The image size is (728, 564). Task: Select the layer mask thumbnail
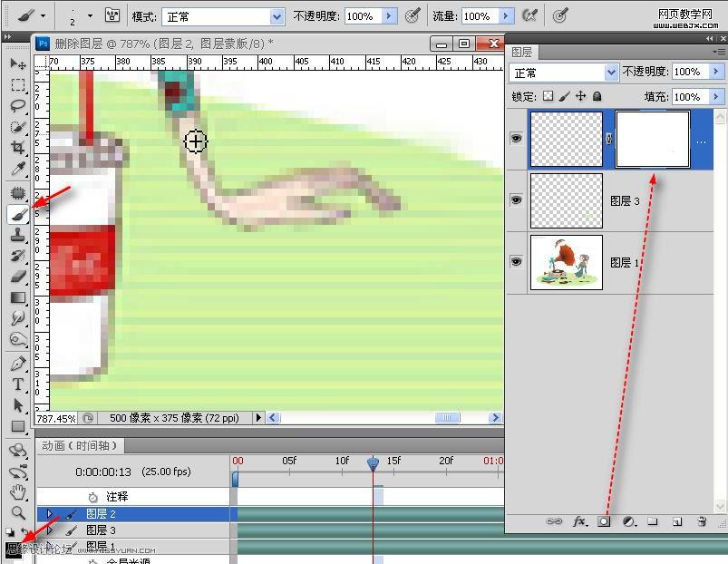(653, 139)
